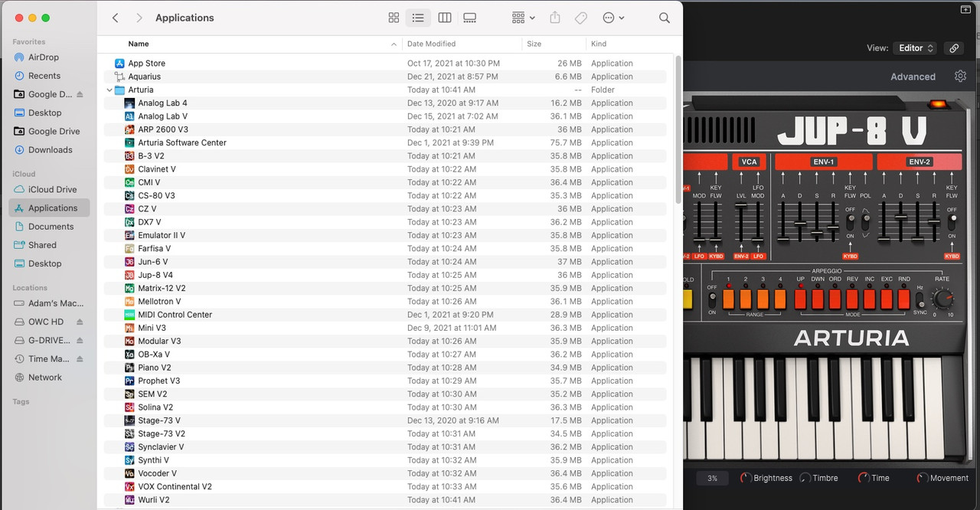The image size is (980, 510).
Task: Click the Prophet V3 application icon
Action: (129, 381)
